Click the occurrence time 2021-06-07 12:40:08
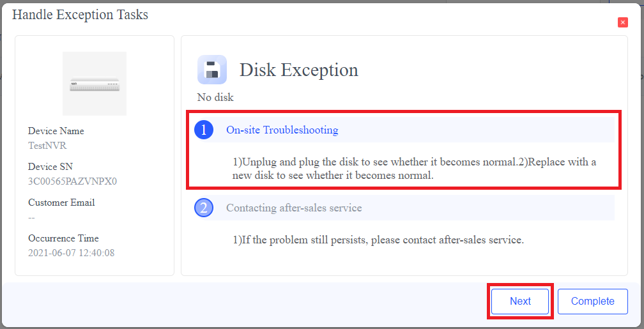Screen dimensions: 644x329 tap(71, 252)
